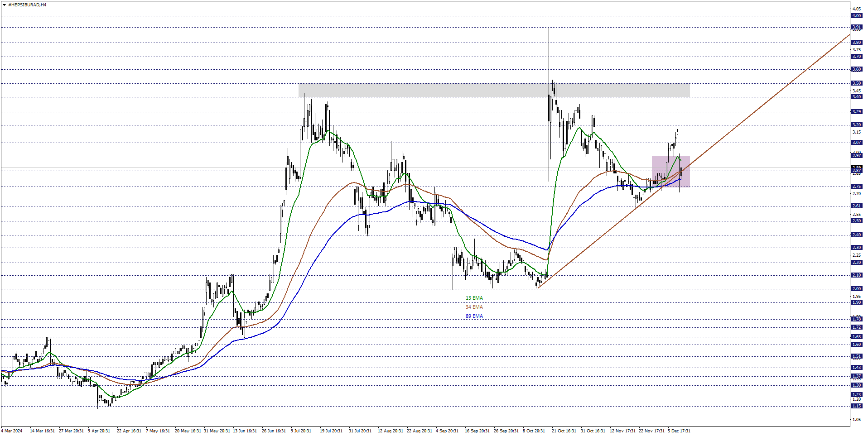Click the 8 Oct 20:31 date label
Image resolution: width=868 pixels, height=436 pixels.
534,431
